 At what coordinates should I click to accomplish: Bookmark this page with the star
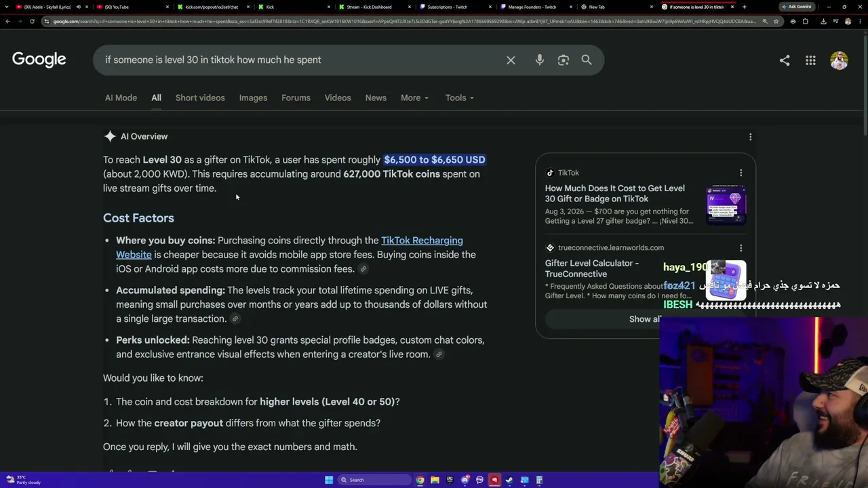pyautogui.click(x=776, y=21)
